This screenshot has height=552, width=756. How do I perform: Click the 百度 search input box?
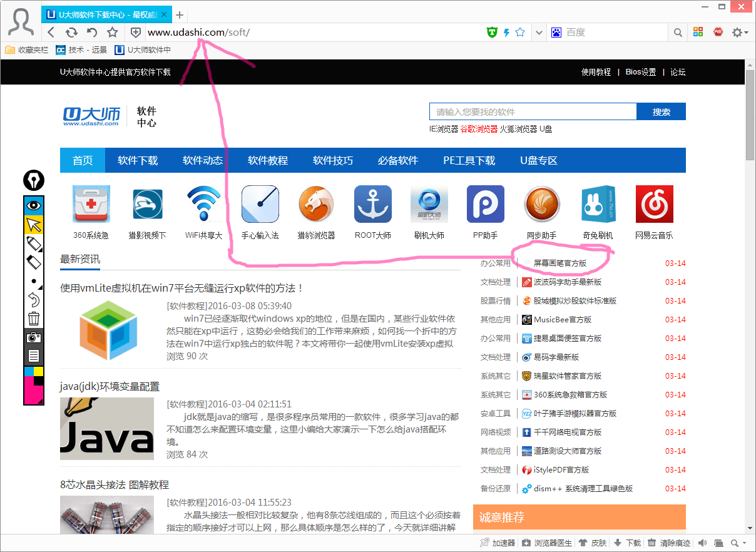point(616,33)
